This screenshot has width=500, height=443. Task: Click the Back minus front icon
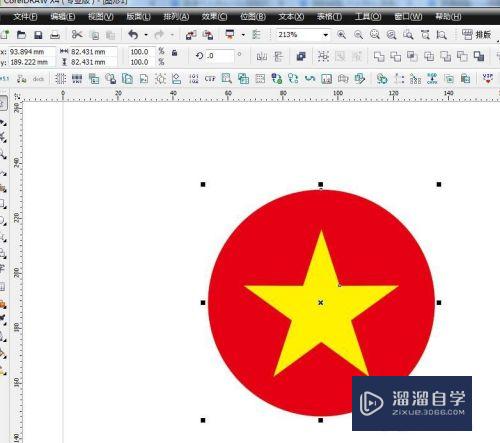(462, 57)
